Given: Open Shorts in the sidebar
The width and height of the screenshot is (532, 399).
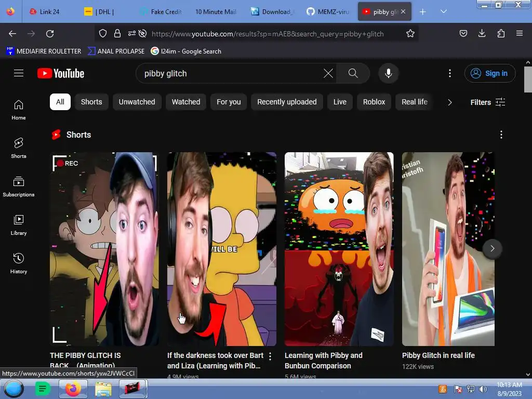Looking at the screenshot, I should click(x=19, y=148).
